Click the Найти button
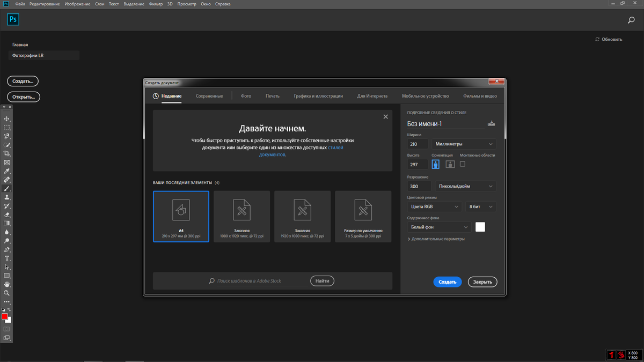Image resolution: width=644 pixels, height=362 pixels. tap(323, 280)
